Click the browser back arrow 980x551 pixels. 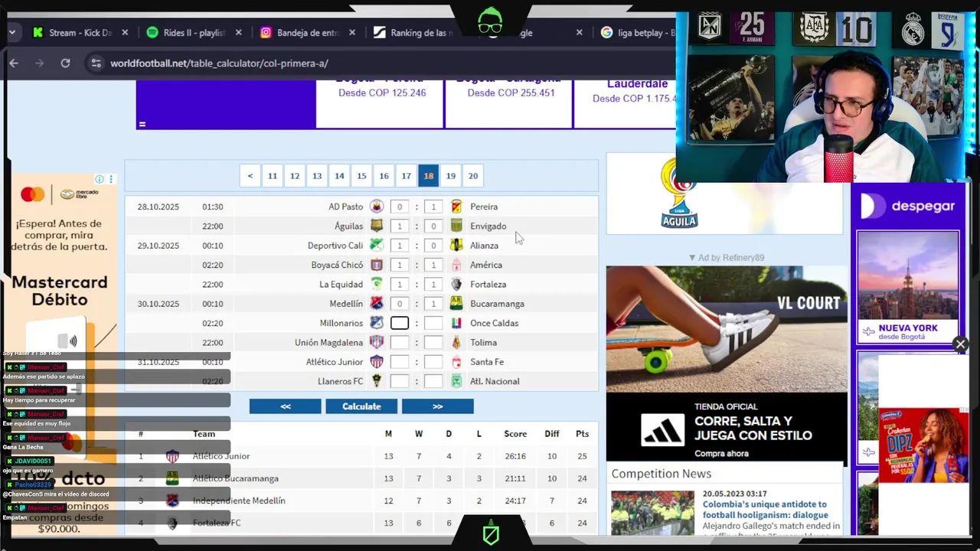point(14,64)
